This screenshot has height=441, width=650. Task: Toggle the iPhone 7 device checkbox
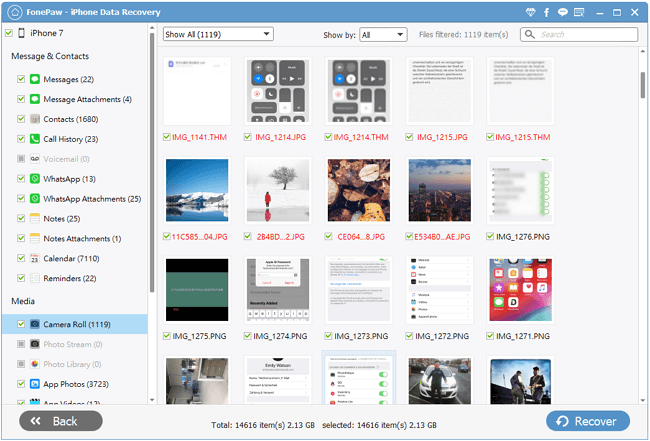coord(9,33)
